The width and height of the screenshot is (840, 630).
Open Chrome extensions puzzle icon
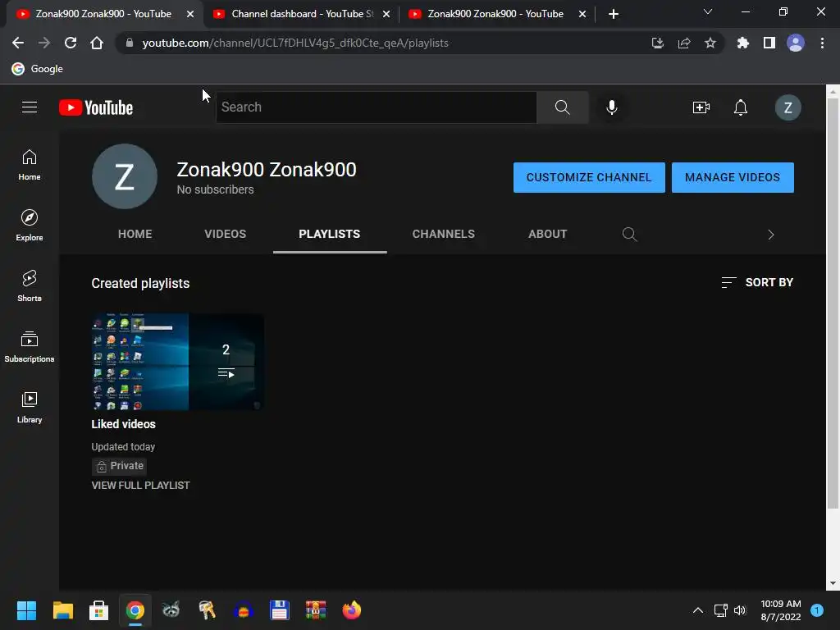pyautogui.click(x=742, y=43)
